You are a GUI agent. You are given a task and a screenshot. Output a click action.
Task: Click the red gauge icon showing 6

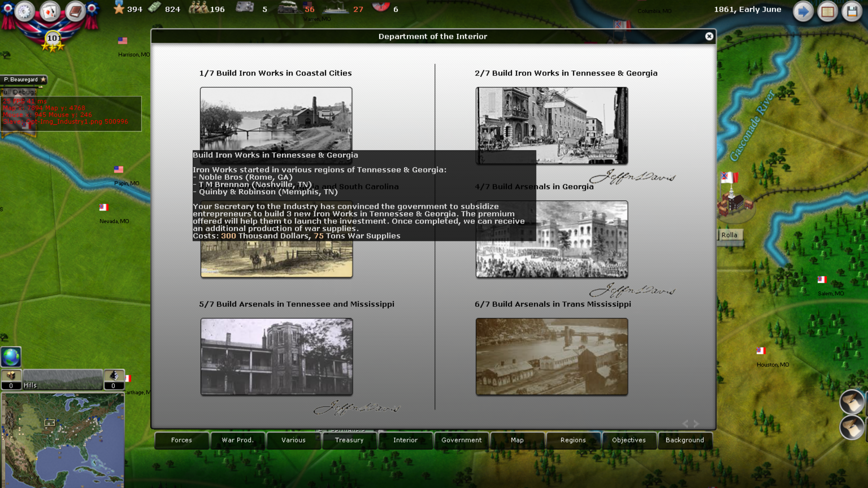coord(381,6)
